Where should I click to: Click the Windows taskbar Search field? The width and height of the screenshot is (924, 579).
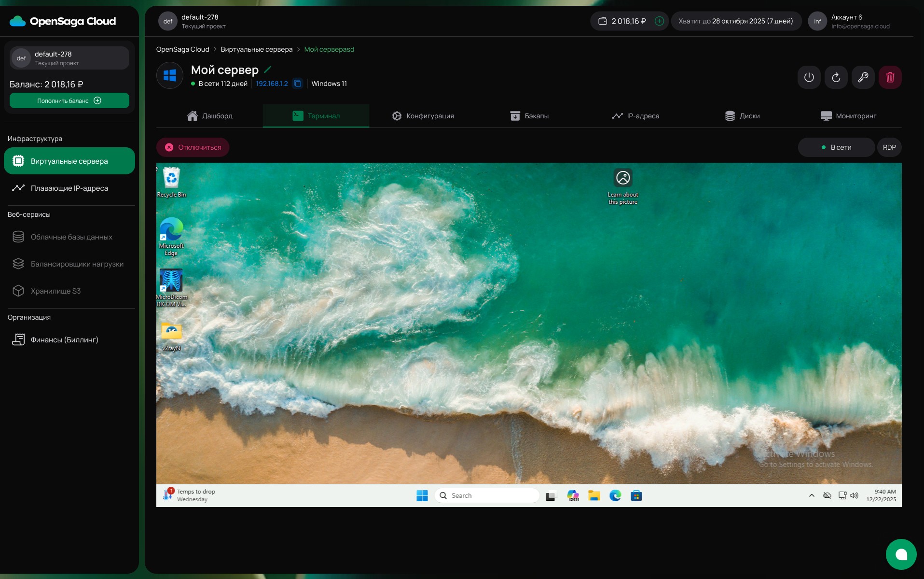point(487,495)
